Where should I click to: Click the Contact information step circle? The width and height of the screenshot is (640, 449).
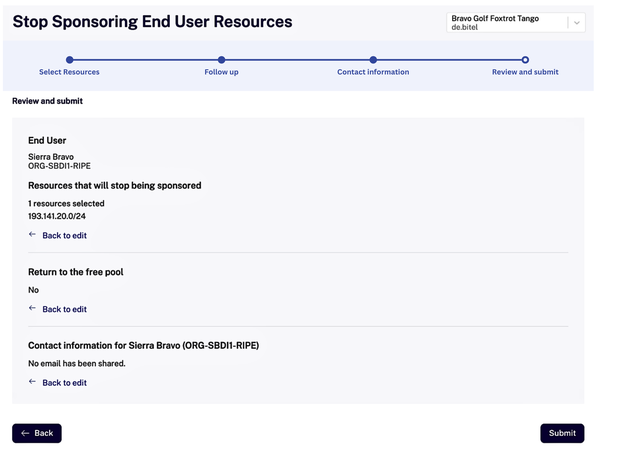373,60
